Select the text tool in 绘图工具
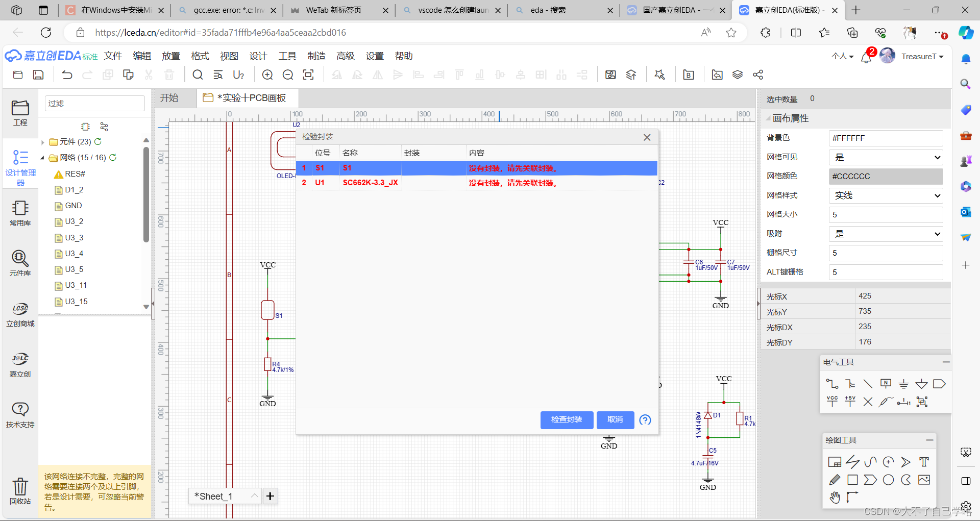The height and width of the screenshot is (521, 980). click(x=924, y=462)
